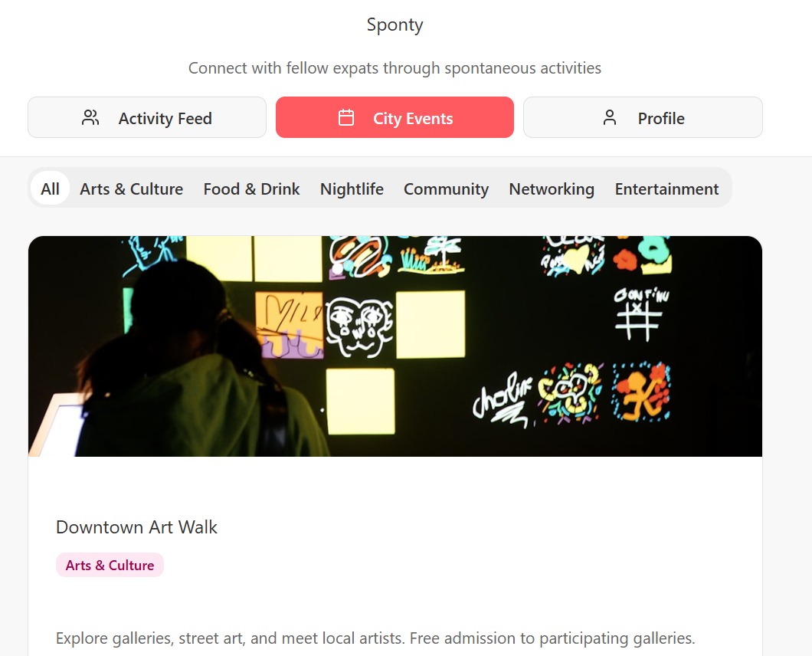Viewport: 812px width, 656px height.
Task: View your Profile page
Action: point(643,117)
